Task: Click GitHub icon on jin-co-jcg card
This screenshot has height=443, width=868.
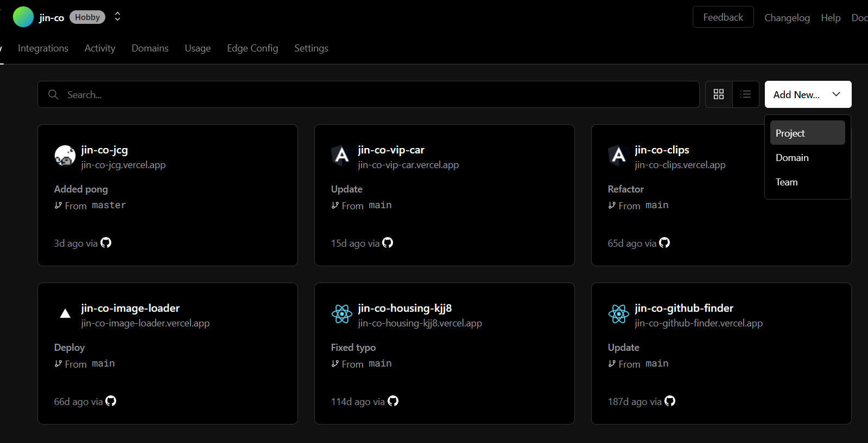Action: click(x=106, y=242)
